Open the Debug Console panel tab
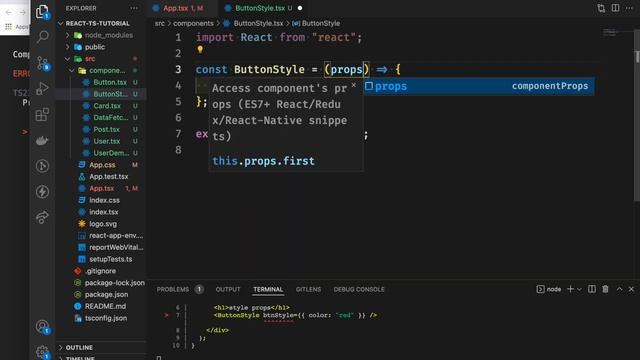 tap(359, 289)
